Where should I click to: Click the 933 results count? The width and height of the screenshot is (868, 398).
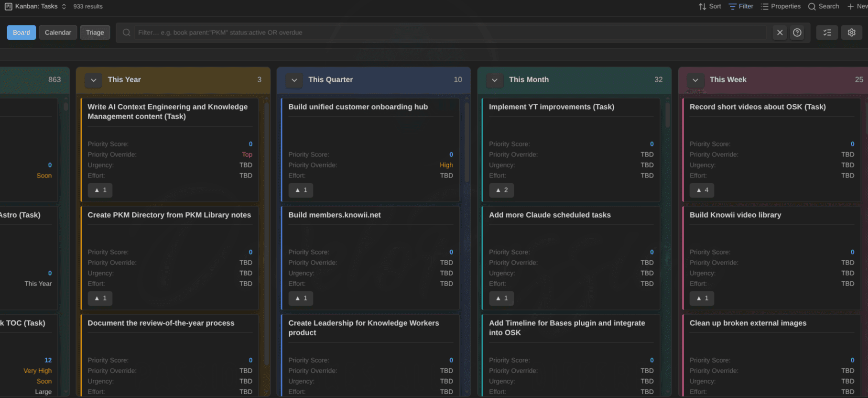coord(88,6)
